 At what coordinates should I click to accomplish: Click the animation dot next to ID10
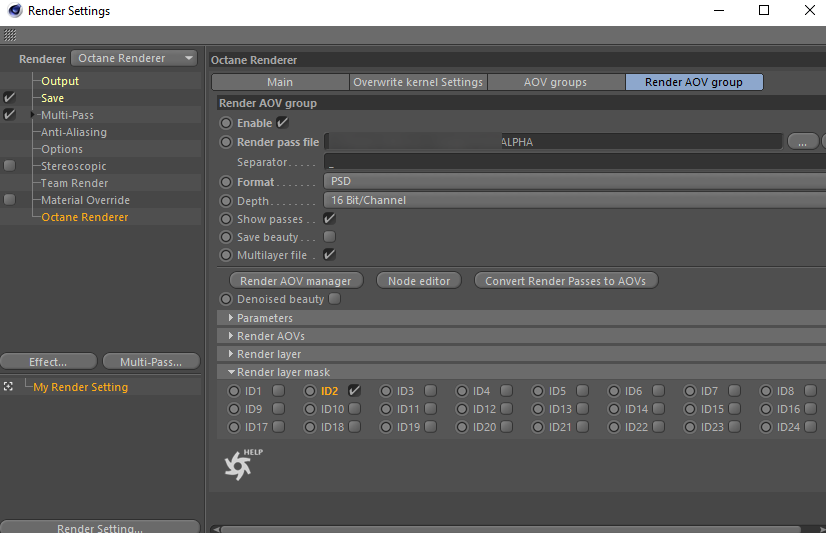tap(310, 409)
